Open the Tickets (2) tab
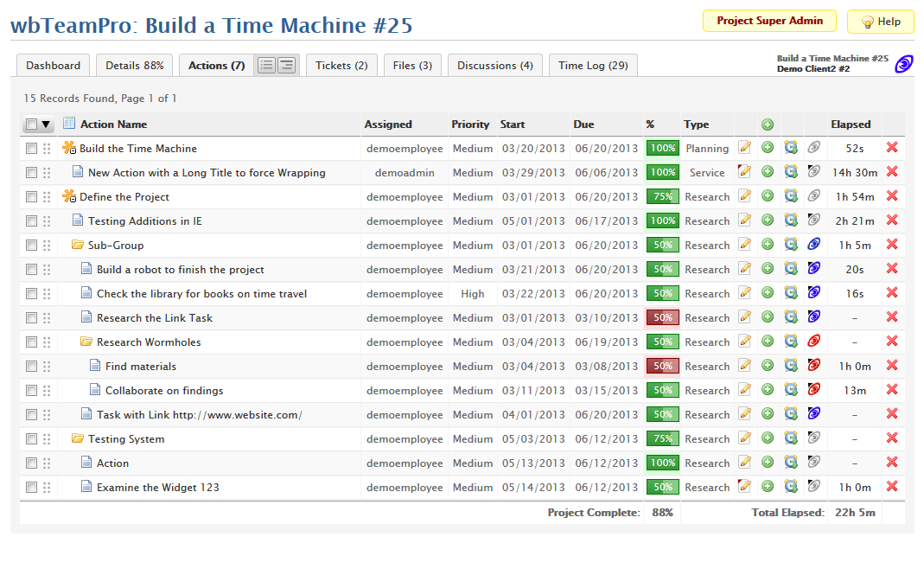Image resolution: width=924 pixels, height=575 pixels. tap(341, 66)
